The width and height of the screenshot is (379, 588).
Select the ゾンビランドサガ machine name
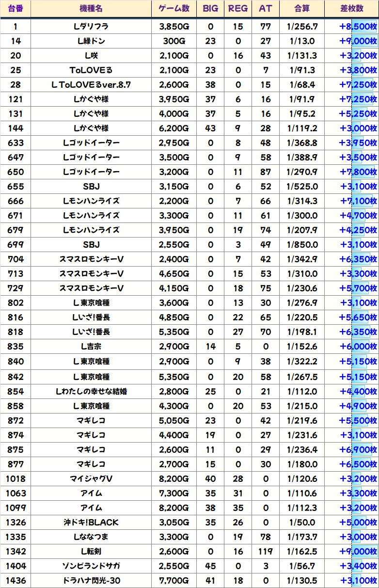click(x=91, y=566)
